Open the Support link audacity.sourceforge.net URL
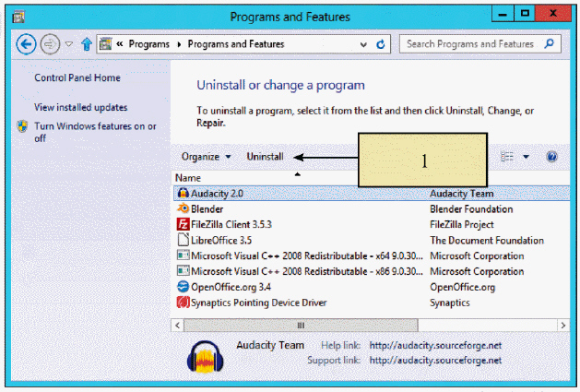The height and width of the screenshot is (392, 580). 435,361
